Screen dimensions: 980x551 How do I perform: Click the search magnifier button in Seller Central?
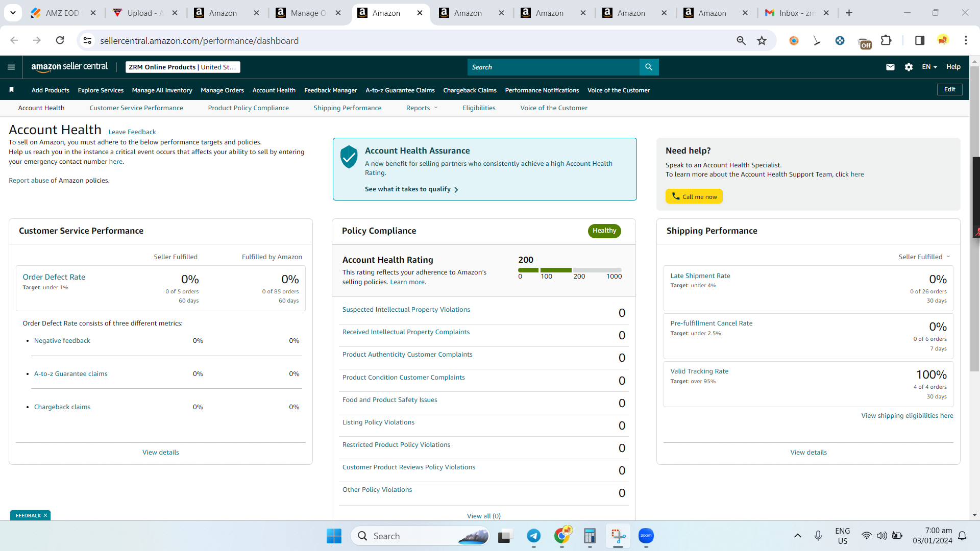pyautogui.click(x=649, y=67)
